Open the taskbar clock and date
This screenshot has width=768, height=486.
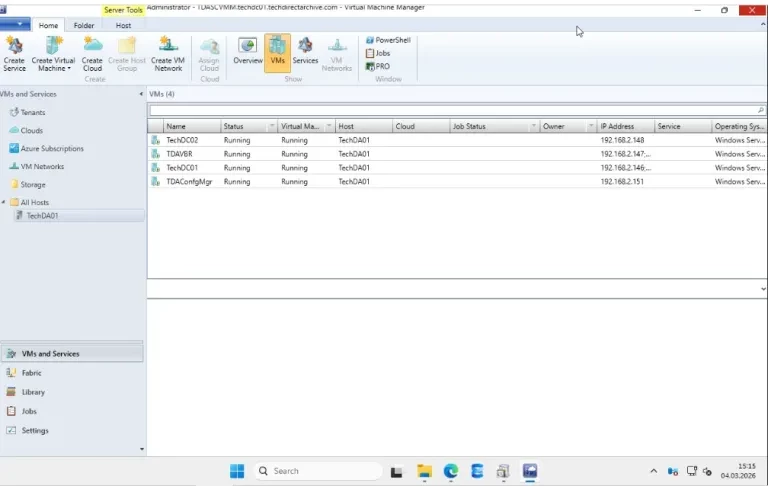(x=738, y=471)
